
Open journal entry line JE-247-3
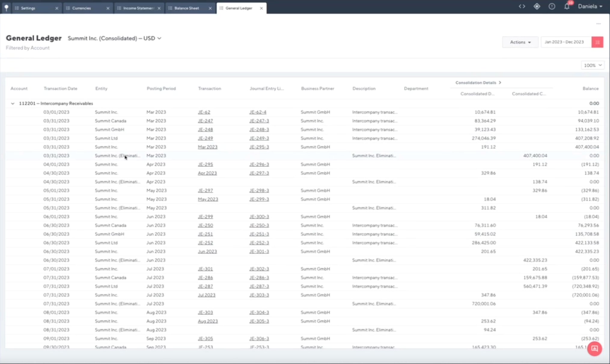coord(259,121)
